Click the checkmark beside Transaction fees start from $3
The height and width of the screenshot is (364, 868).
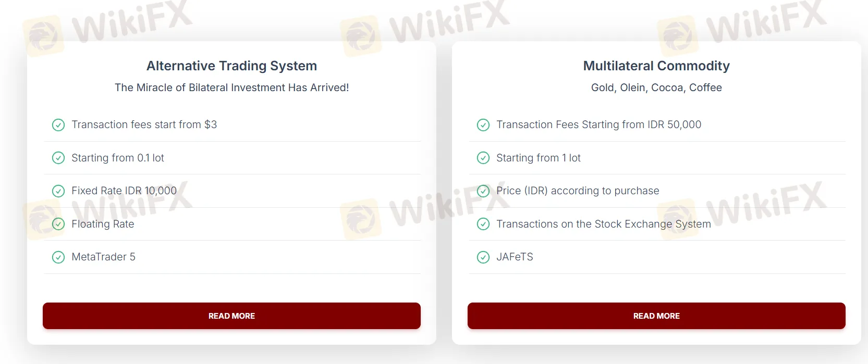coord(58,125)
